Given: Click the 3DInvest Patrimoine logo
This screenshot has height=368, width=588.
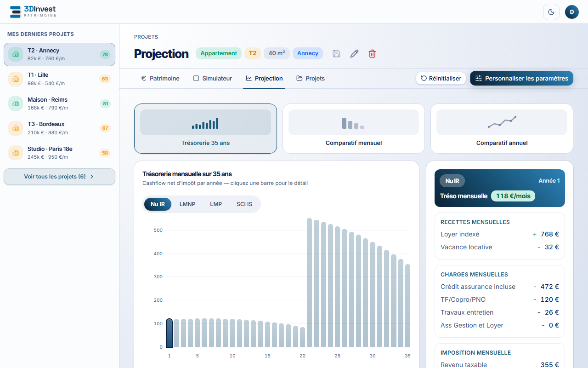Looking at the screenshot, I should pos(33,12).
